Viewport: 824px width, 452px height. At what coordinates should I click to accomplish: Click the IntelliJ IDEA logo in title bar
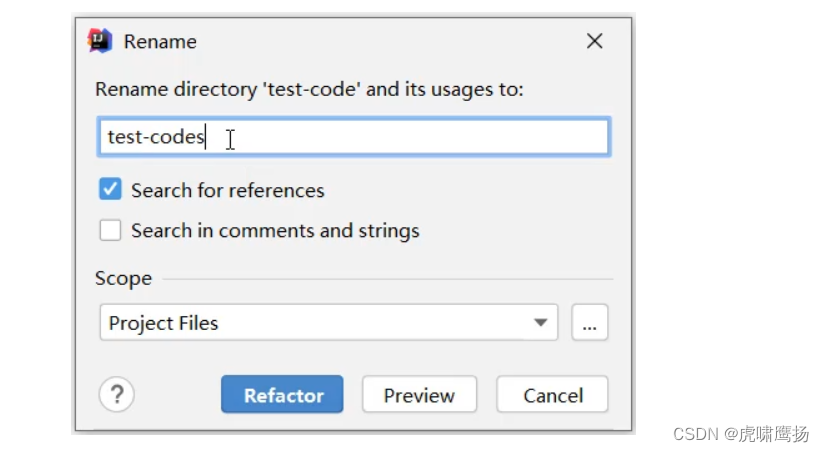click(100, 41)
